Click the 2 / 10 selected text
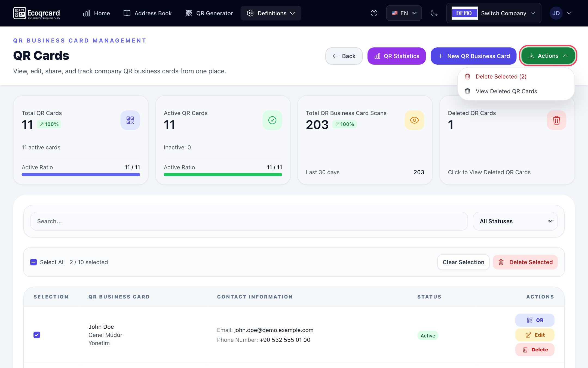This screenshot has width=588, height=368. pyautogui.click(x=89, y=262)
